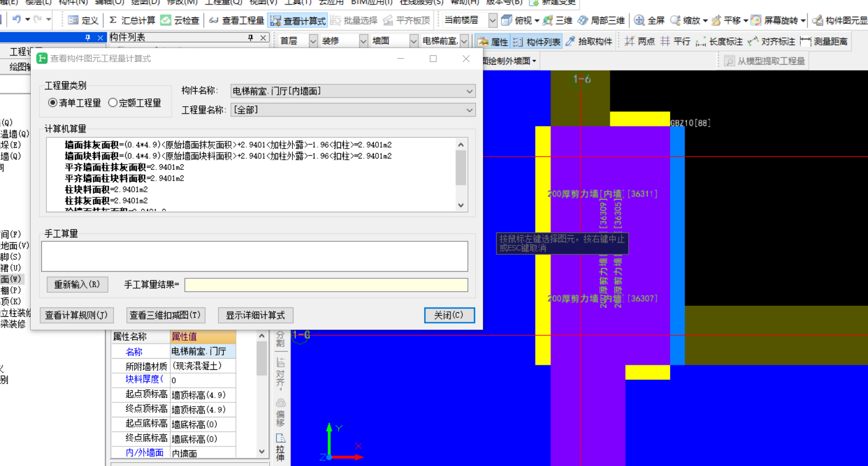This screenshot has height=466, width=868.
Task: Click the 块料厚度 property value cell
Action: pos(203,381)
